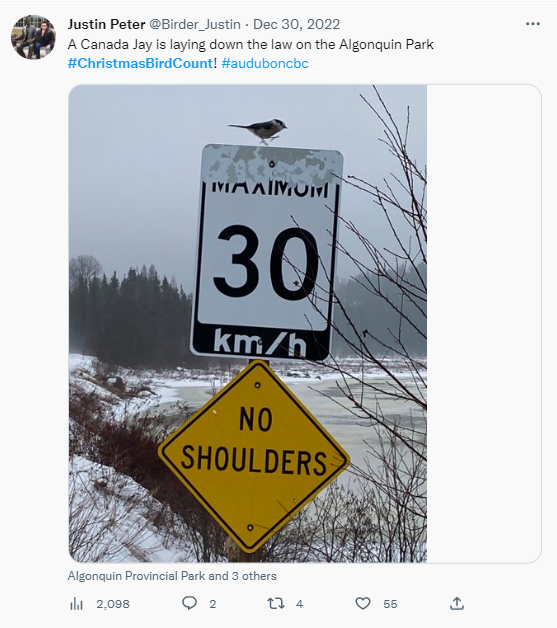This screenshot has height=628, width=557.
Task: Open Algonquin Provincial Park tagged accounts
Action: tap(172, 576)
